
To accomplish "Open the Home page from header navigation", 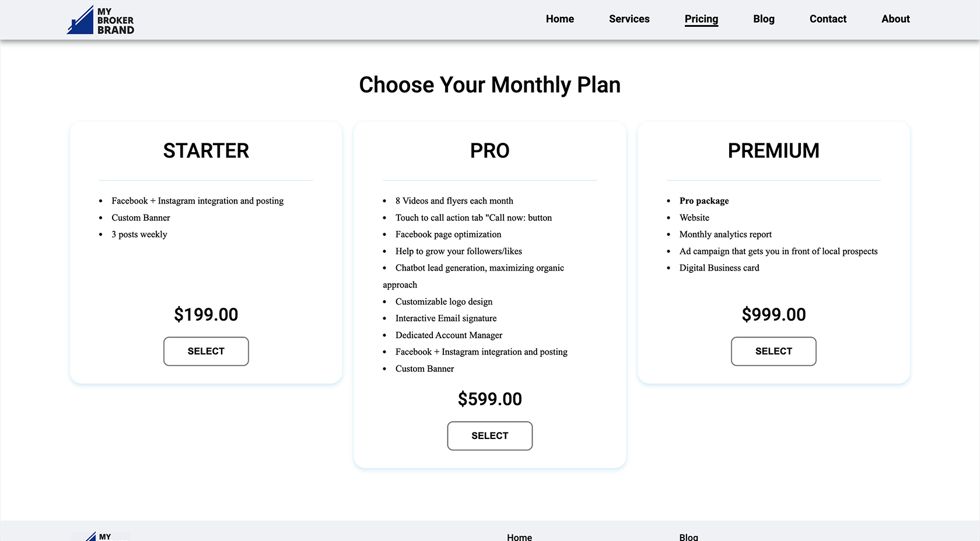I will 559,19.
